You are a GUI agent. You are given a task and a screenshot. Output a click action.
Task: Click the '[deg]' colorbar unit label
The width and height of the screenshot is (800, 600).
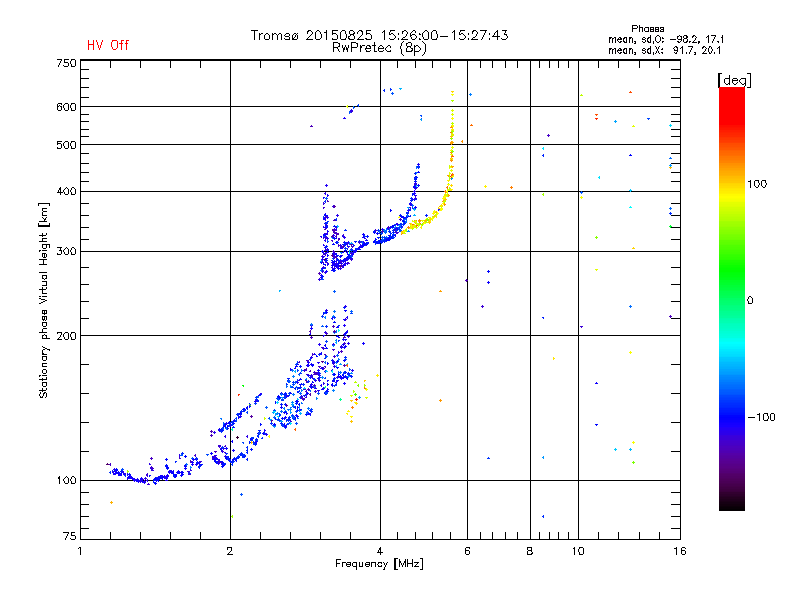734,80
